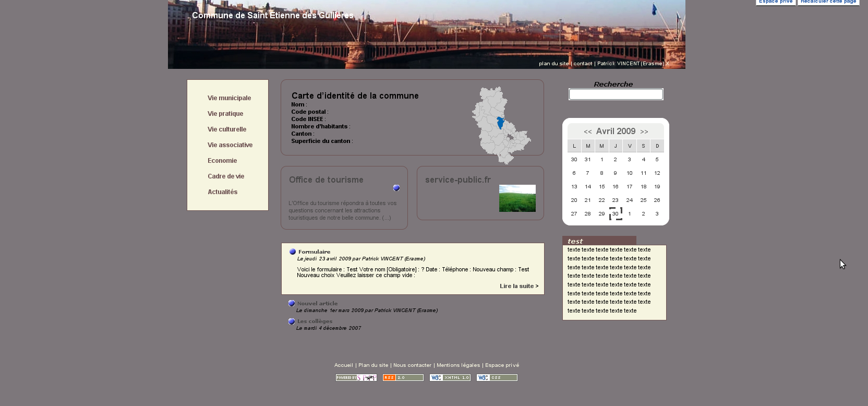
Task: Click the W3C XHTML 1.0 validation badge
Action: pyautogui.click(x=450, y=378)
